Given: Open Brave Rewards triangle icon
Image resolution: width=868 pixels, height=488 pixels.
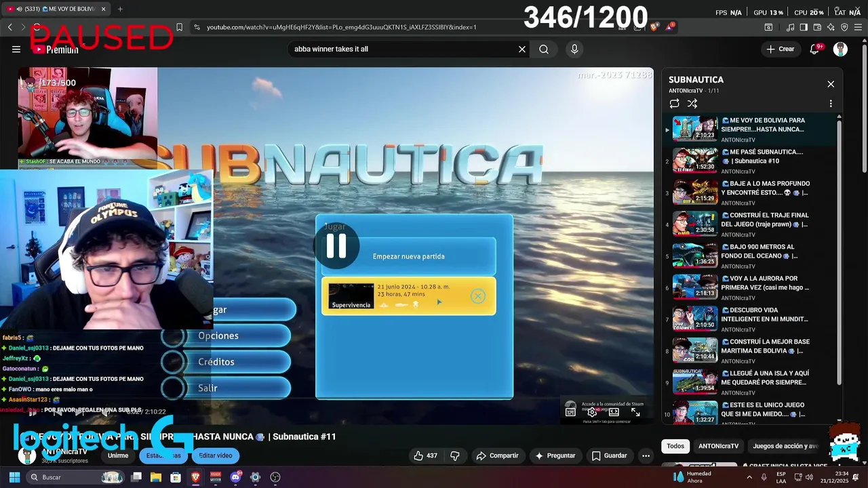Looking at the screenshot, I should pos(670,27).
